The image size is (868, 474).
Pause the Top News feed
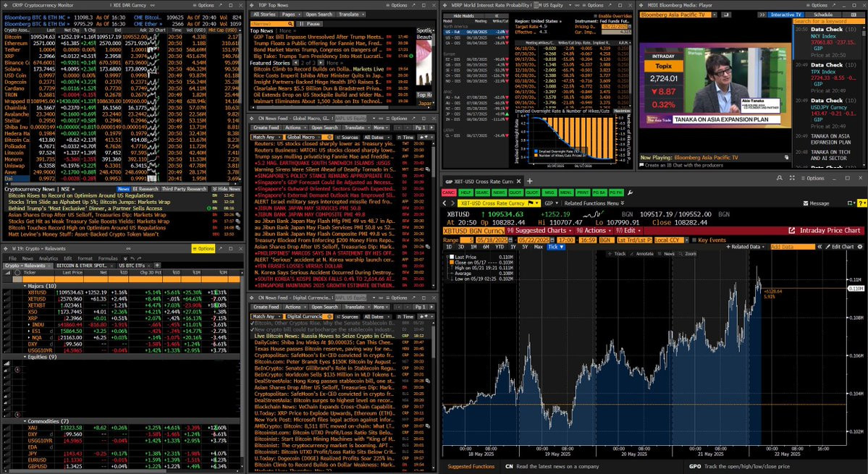pyautogui.click(x=310, y=24)
